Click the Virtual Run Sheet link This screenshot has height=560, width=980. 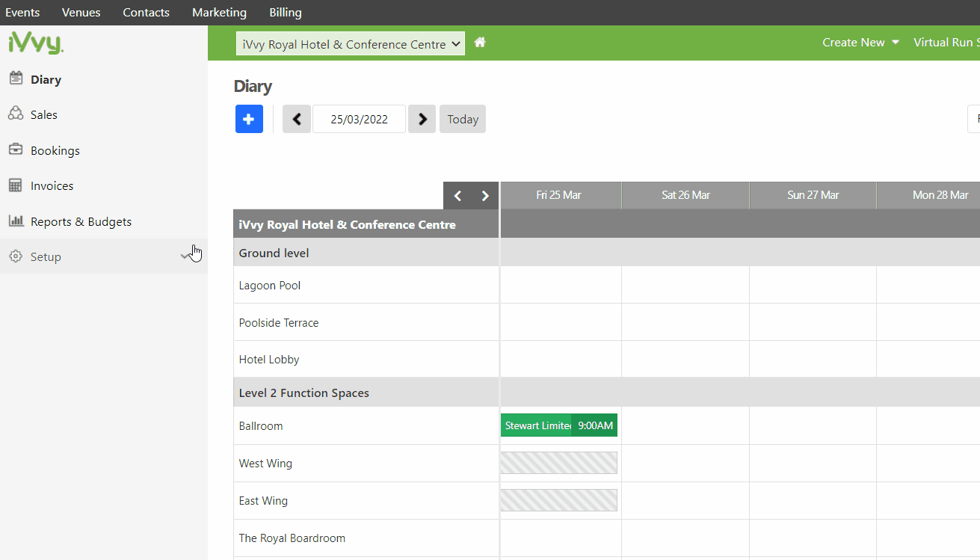946,43
